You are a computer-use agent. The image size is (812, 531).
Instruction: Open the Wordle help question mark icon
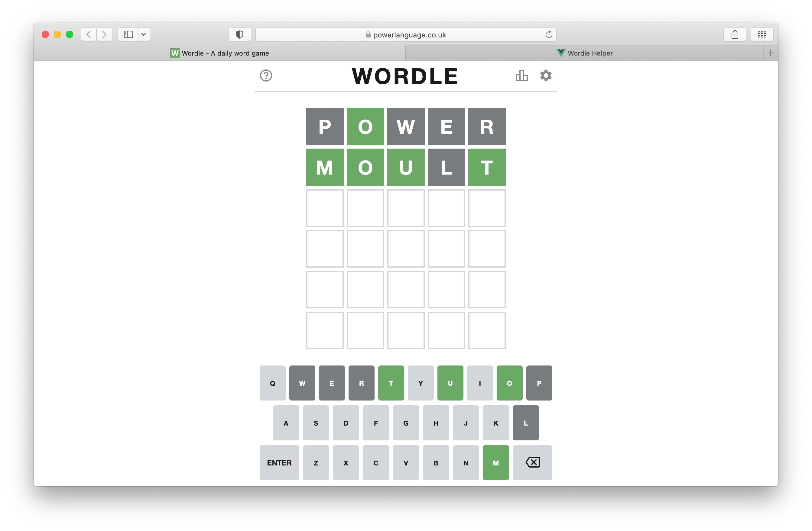(266, 76)
